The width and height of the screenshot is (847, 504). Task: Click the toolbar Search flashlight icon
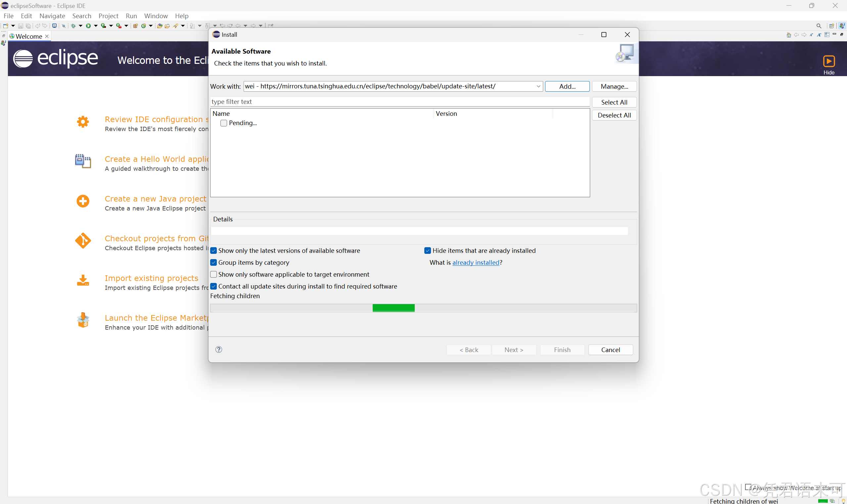pos(175,26)
